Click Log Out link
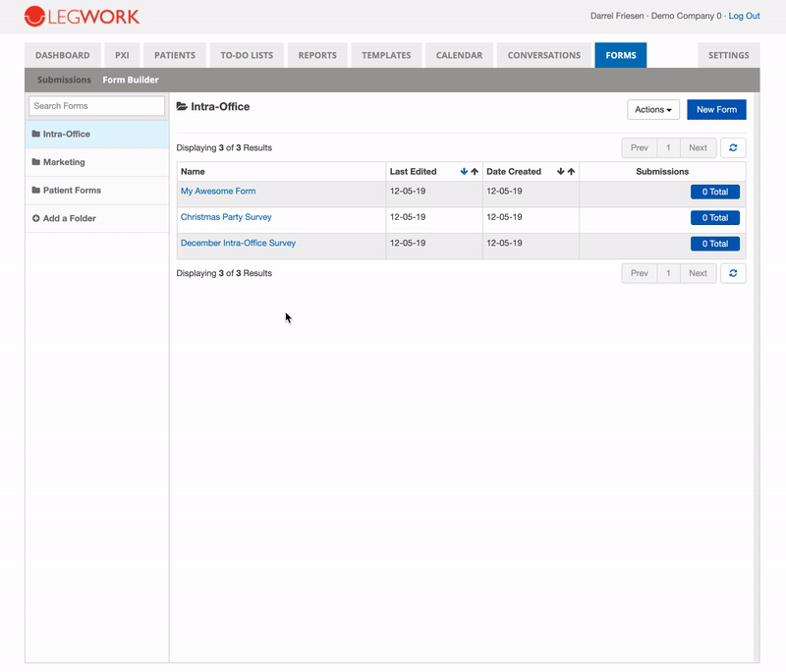The width and height of the screenshot is (786, 672). tap(744, 16)
